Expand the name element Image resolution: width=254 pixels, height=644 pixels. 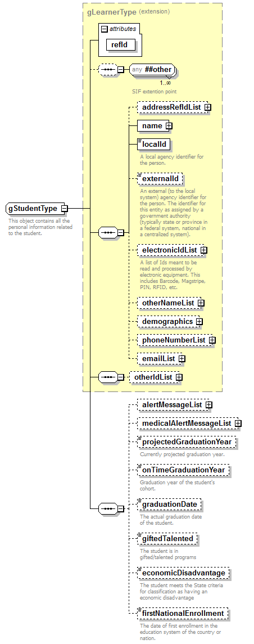point(169,126)
